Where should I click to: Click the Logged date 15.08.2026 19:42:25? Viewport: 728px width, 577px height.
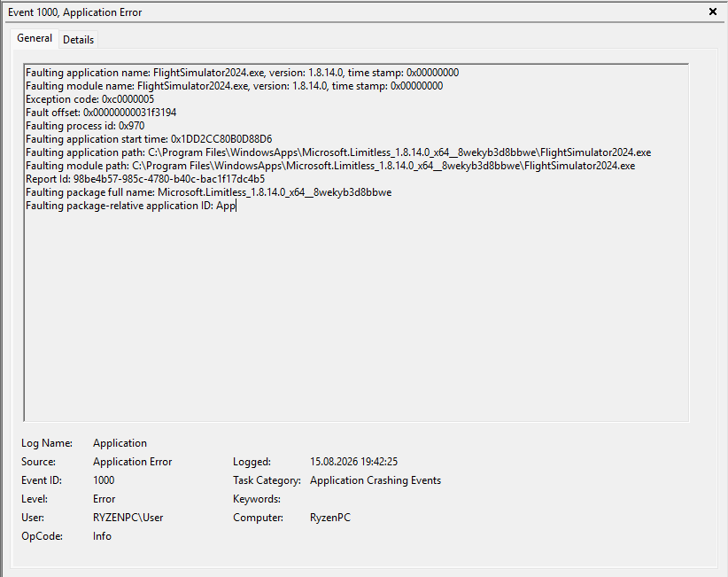pyautogui.click(x=353, y=462)
